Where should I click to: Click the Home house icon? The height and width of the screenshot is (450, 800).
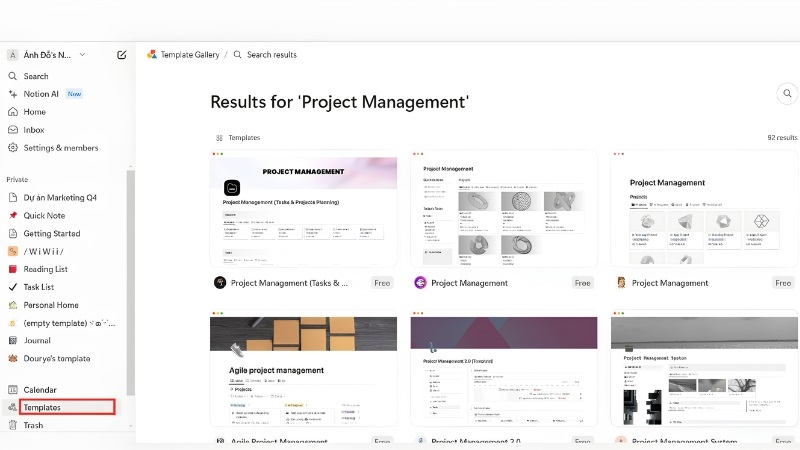(x=13, y=112)
